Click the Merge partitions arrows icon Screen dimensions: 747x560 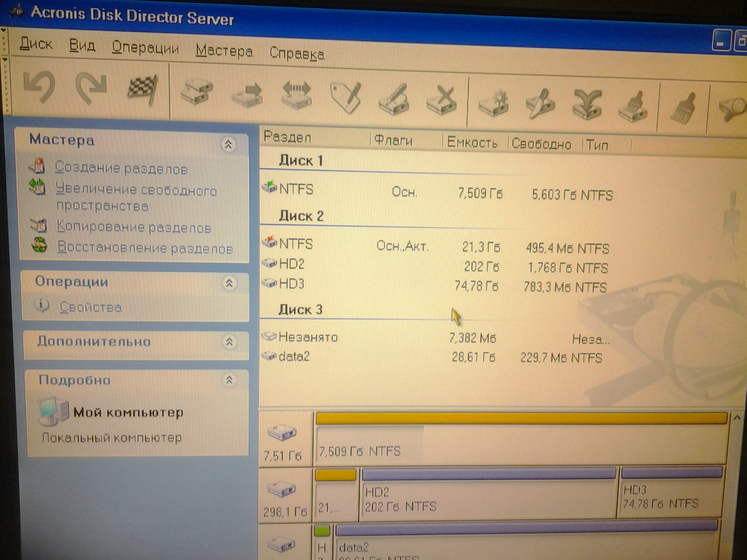click(x=587, y=105)
